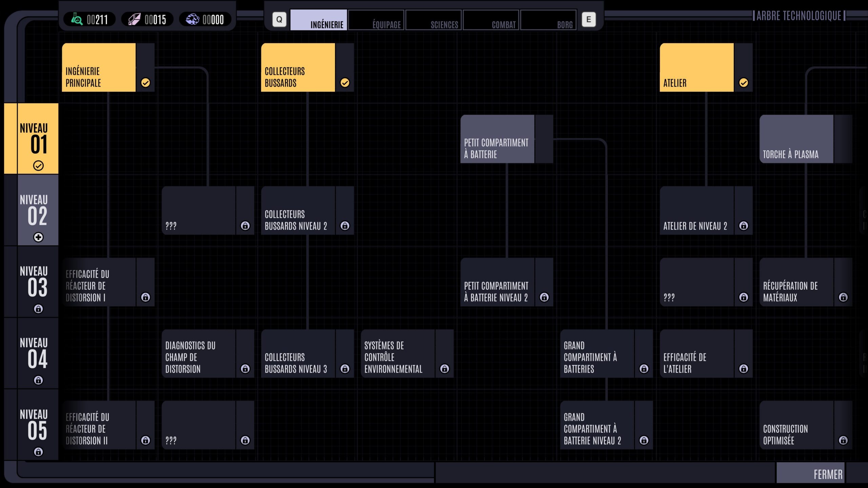This screenshot has width=868, height=488.
Task: Click lock icon on Atelier de Niveau 2
Action: pyautogui.click(x=743, y=226)
